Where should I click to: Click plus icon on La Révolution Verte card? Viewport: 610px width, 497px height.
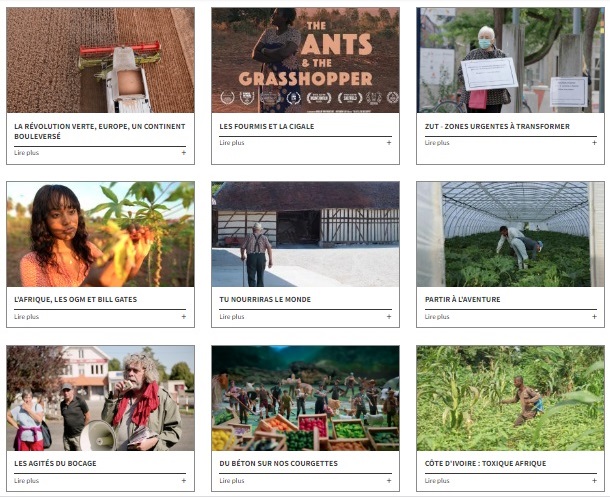coord(184,153)
